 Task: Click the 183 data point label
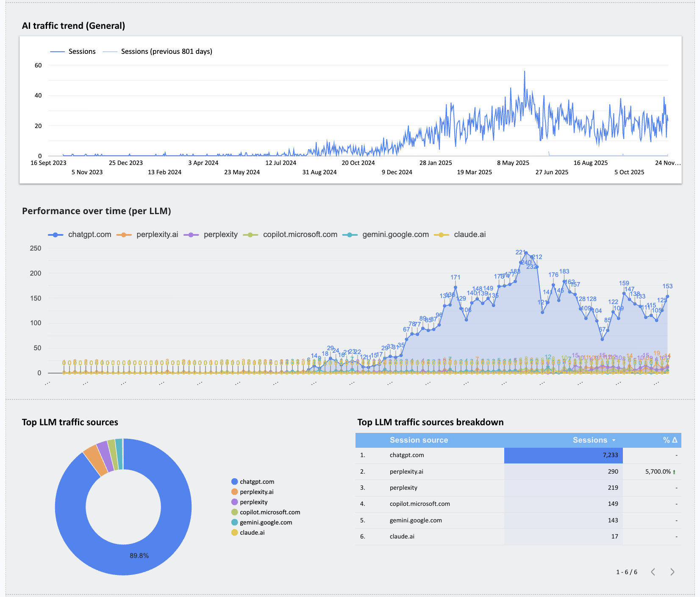point(564,271)
